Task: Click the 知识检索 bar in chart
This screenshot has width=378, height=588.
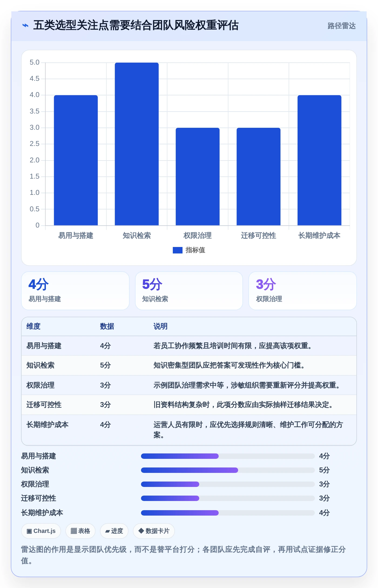Action: point(137,144)
